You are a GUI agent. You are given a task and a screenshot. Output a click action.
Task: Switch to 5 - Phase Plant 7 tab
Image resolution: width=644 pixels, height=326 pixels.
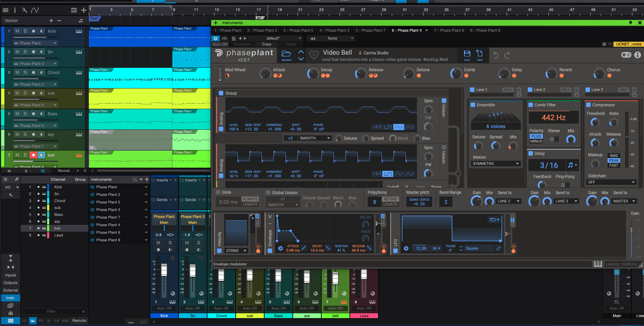point(371,30)
